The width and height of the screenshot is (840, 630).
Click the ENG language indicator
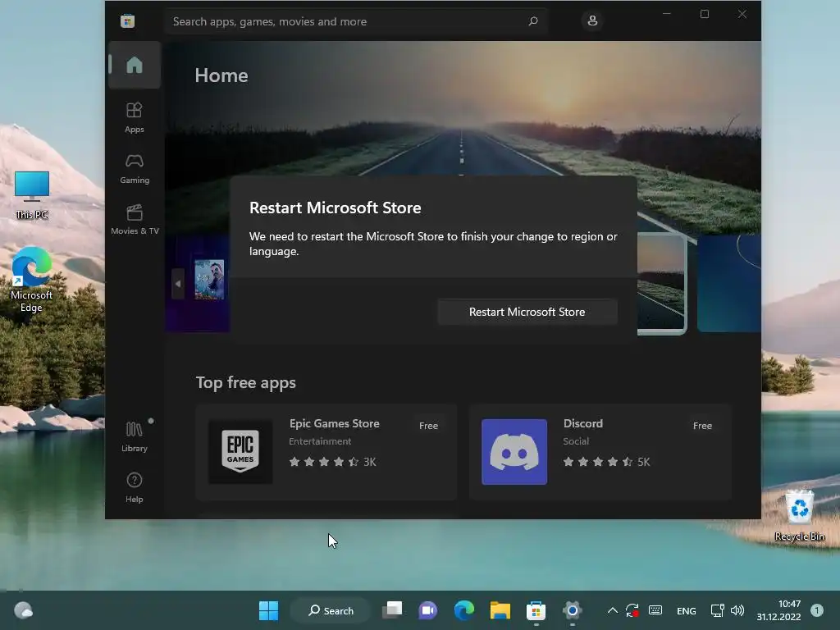687,610
